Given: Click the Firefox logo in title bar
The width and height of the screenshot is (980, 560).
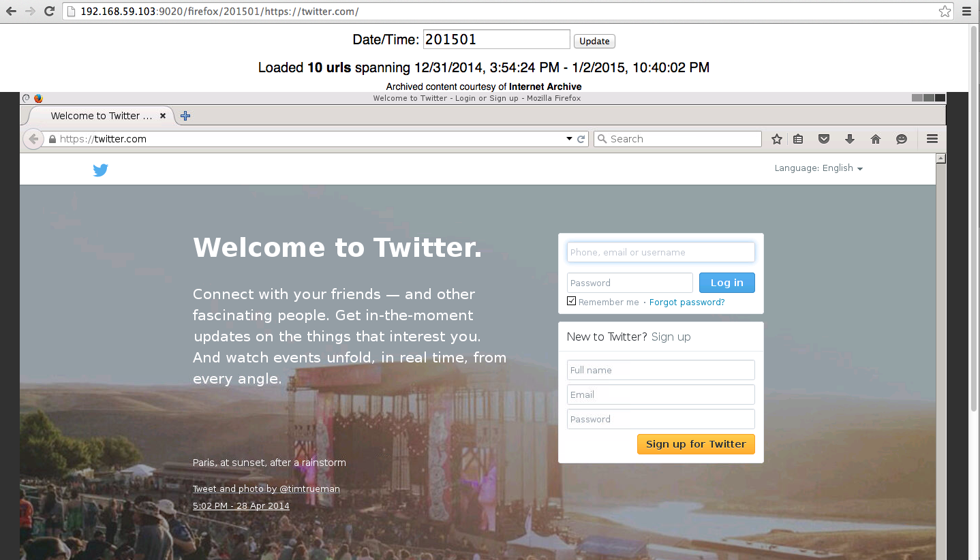Looking at the screenshot, I should (x=38, y=98).
